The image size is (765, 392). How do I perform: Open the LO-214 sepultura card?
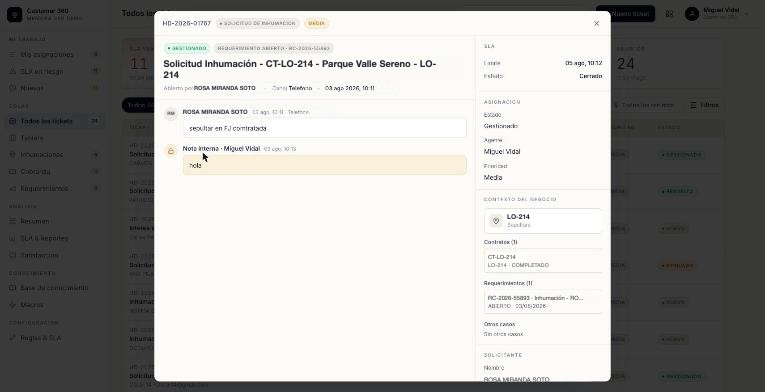(x=543, y=221)
